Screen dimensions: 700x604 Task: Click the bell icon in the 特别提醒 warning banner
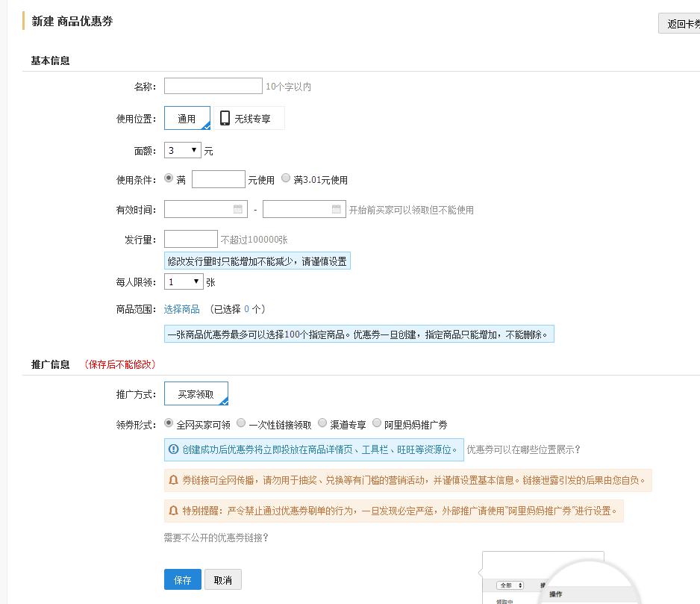click(x=172, y=511)
